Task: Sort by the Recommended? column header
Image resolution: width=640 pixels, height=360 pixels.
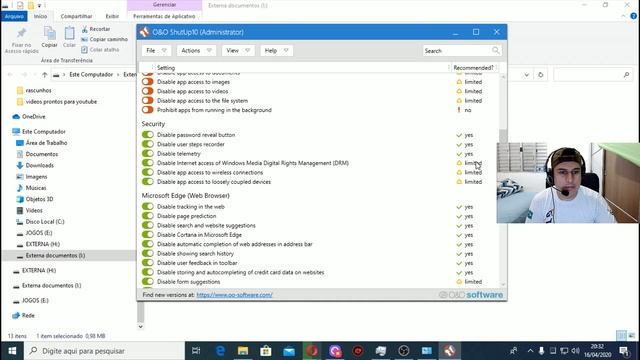Action: click(473, 68)
